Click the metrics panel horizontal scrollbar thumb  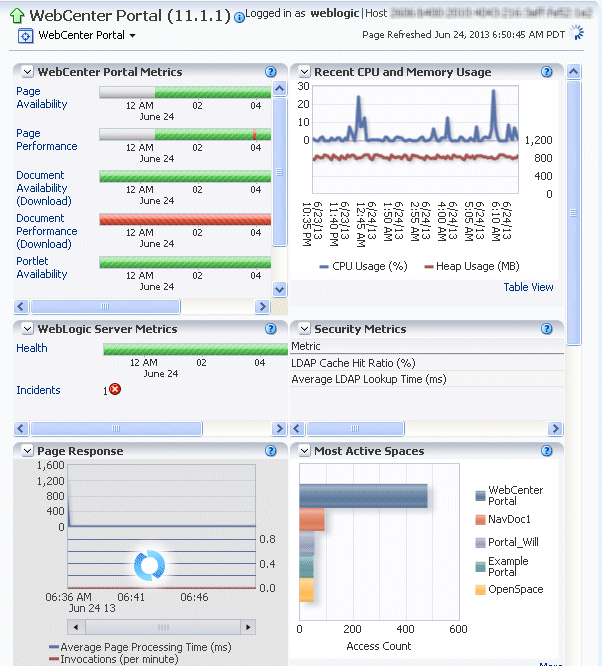click(105, 307)
